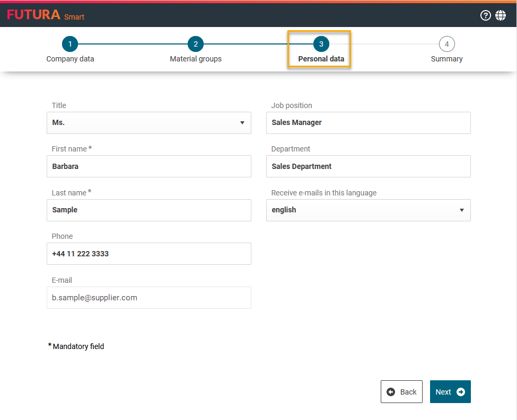Click the First name field with Barbara

click(148, 166)
